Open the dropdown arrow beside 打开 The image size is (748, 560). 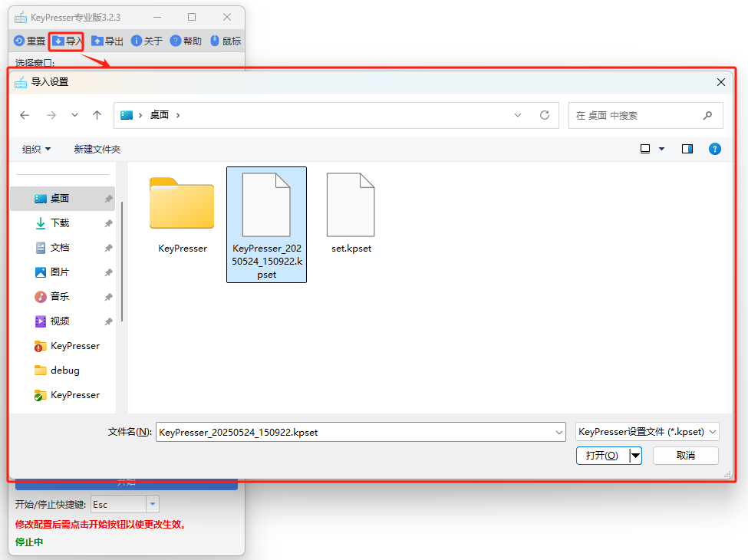[x=635, y=456]
